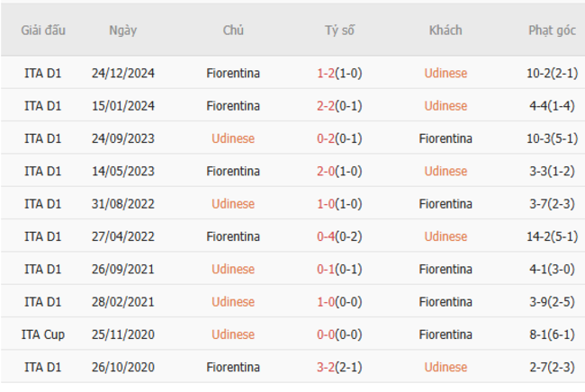
Task: Click the 'Phạt góc' column header
Action: (552, 31)
